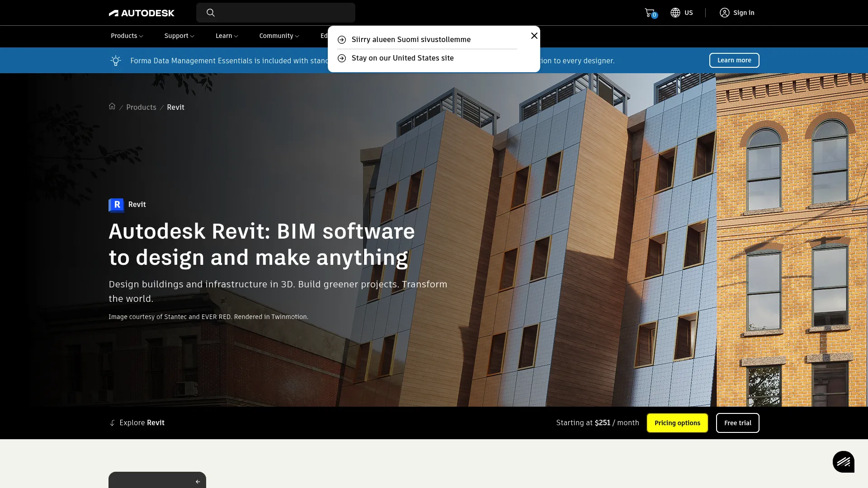Viewport: 868px width, 488px height.
Task: Click the Autodesk Revit BIM software headline
Action: point(262,244)
